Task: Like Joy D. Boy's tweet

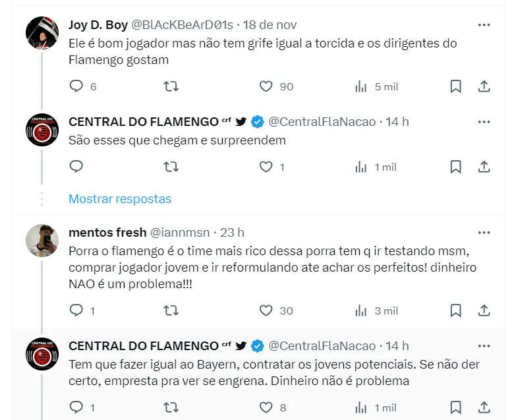Action: [266, 86]
